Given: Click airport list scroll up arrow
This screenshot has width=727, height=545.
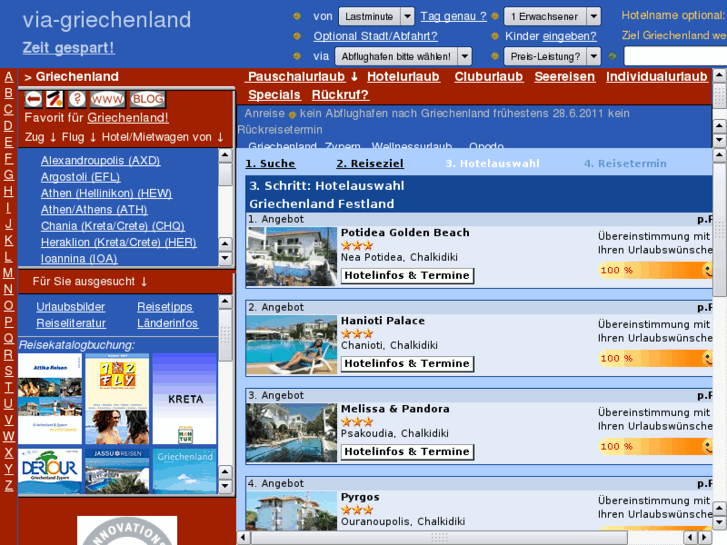Looking at the screenshot, I should [225, 155].
